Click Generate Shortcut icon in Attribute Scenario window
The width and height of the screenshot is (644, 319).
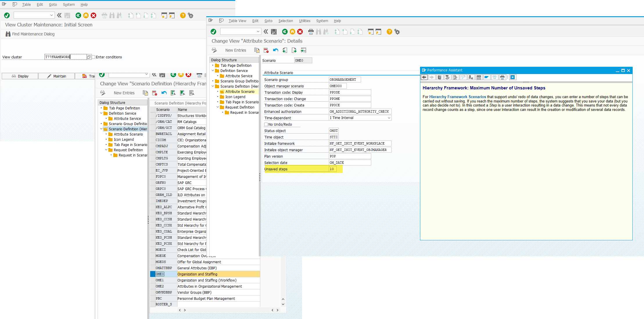point(378,32)
